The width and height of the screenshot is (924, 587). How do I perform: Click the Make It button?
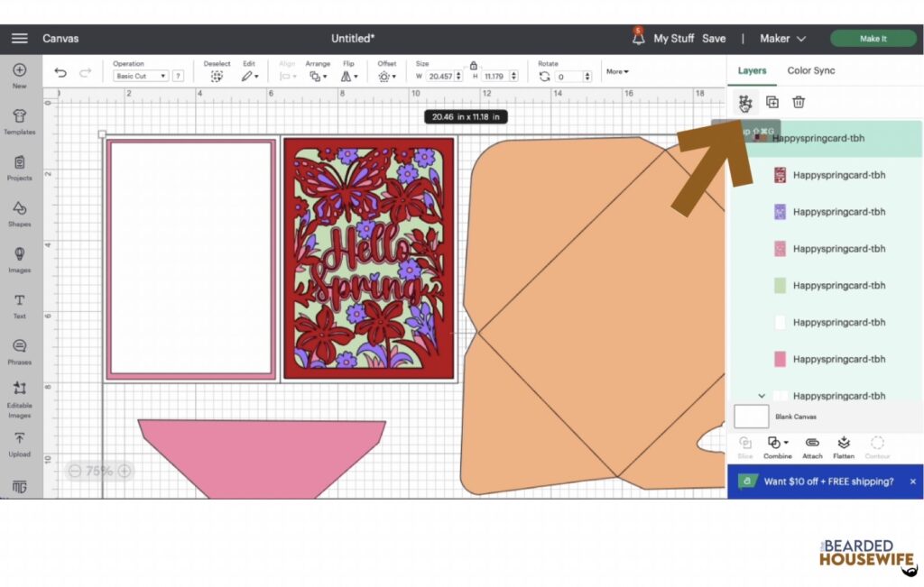coord(873,38)
